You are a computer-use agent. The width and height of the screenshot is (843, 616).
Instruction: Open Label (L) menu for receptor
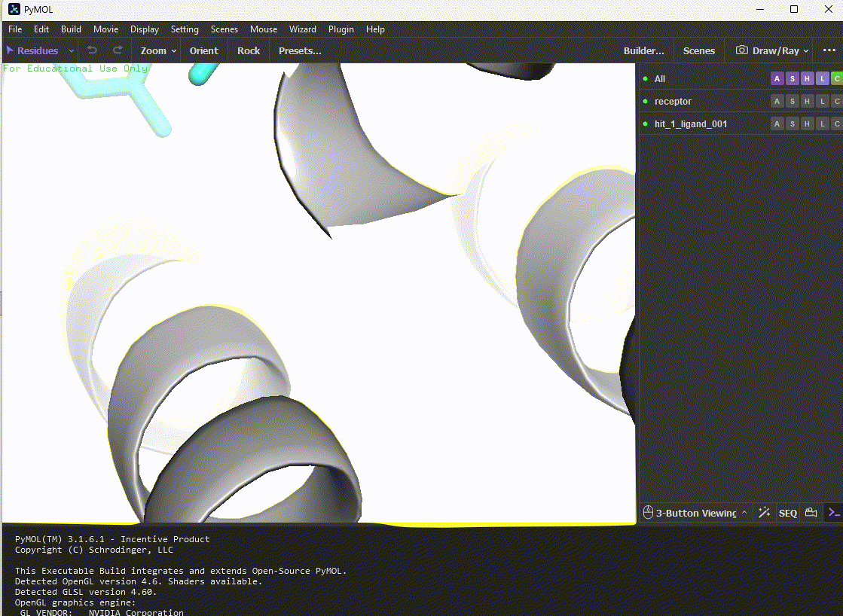click(x=822, y=101)
